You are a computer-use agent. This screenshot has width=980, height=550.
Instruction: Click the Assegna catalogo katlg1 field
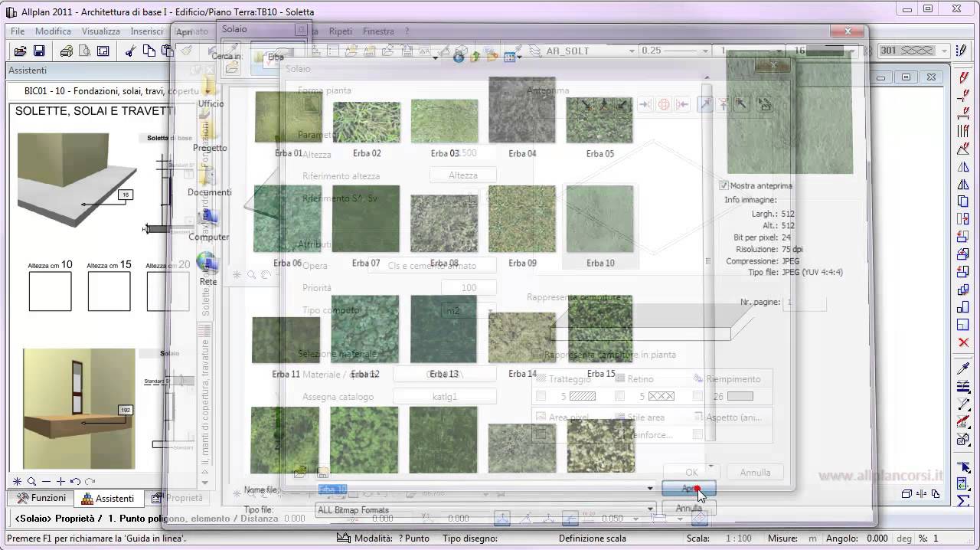tap(444, 397)
